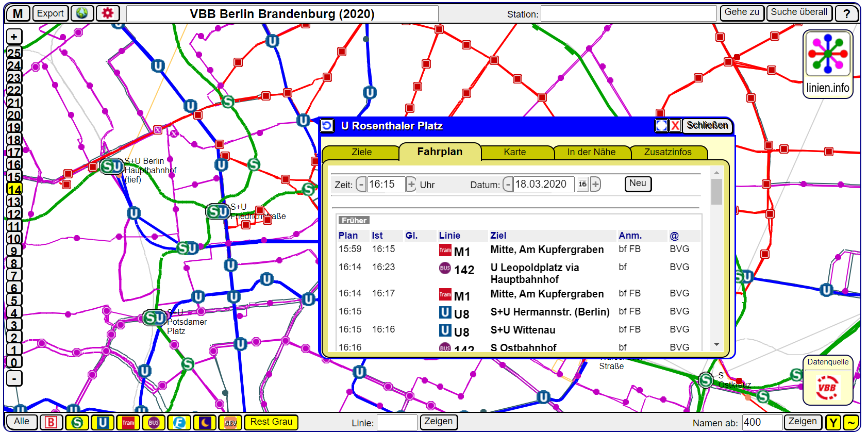Decrease the date with Datum minus
The image size is (868, 433).
pos(508,184)
